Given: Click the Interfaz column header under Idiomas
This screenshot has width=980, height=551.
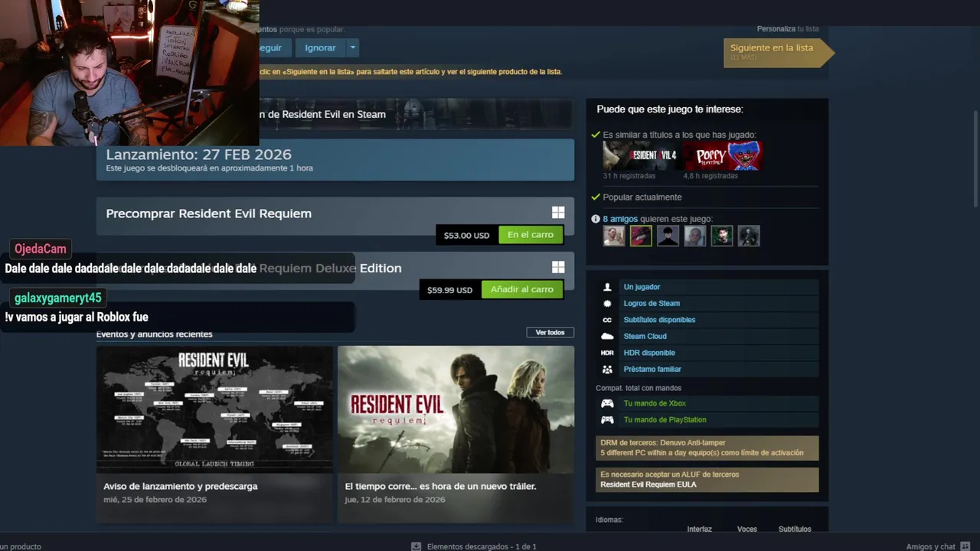Looking at the screenshot, I should (x=699, y=529).
